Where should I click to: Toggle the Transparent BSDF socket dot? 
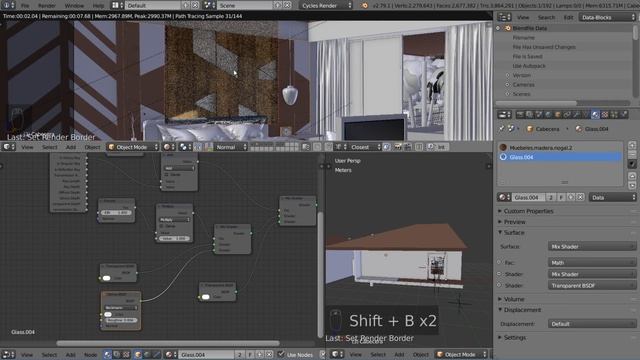point(500,285)
